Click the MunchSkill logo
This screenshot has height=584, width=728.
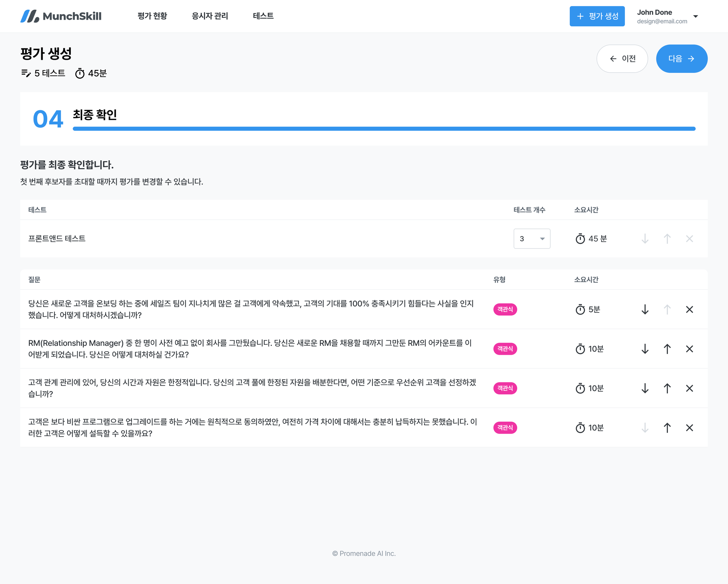coord(61,16)
